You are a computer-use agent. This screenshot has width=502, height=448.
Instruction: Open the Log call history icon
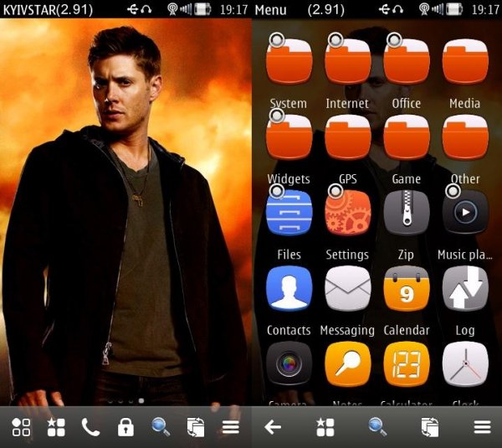pyautogui.click(x=465, y=288)
